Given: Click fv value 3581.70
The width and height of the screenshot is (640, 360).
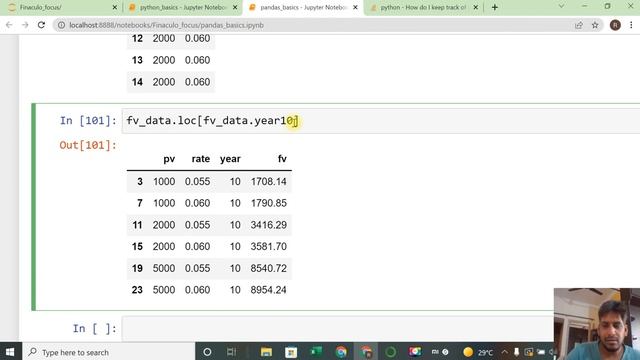Looking at the screenshot, I should click(269, 247).
